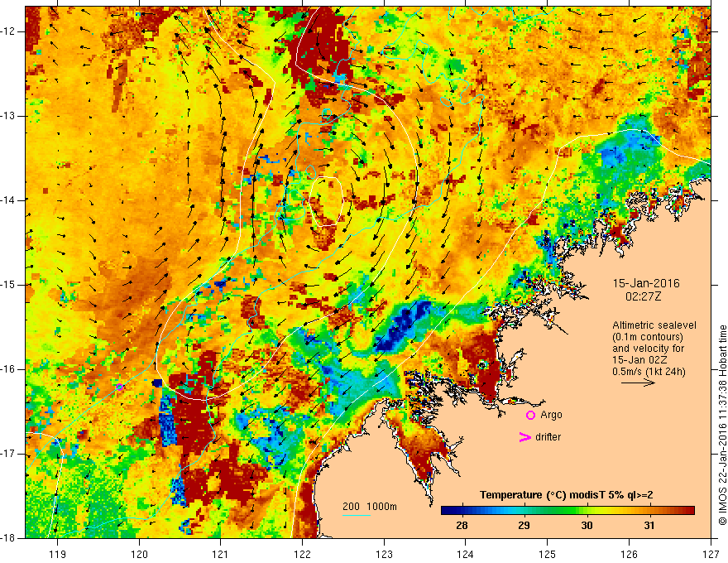
Task: Click the latitude label -13
Action: (9, 116)
